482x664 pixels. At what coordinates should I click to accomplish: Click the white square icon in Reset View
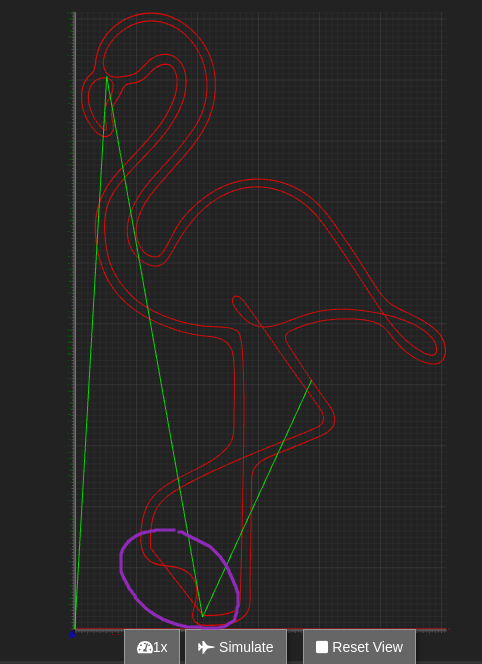click(x=322, y=647)
